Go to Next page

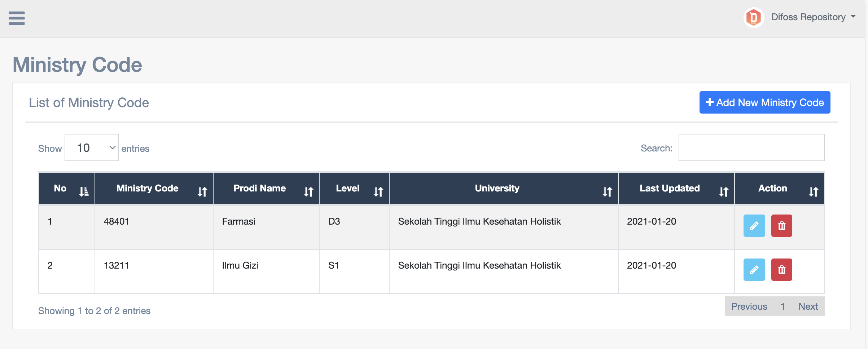808,306
